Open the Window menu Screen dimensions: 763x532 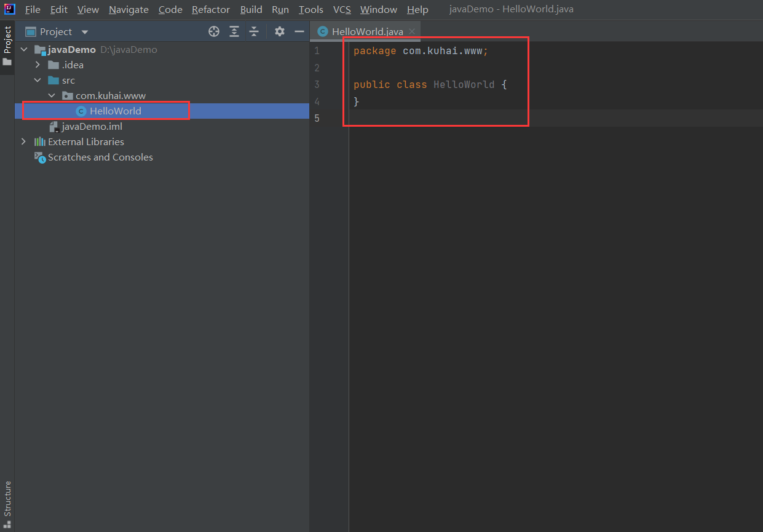point(379,10)
